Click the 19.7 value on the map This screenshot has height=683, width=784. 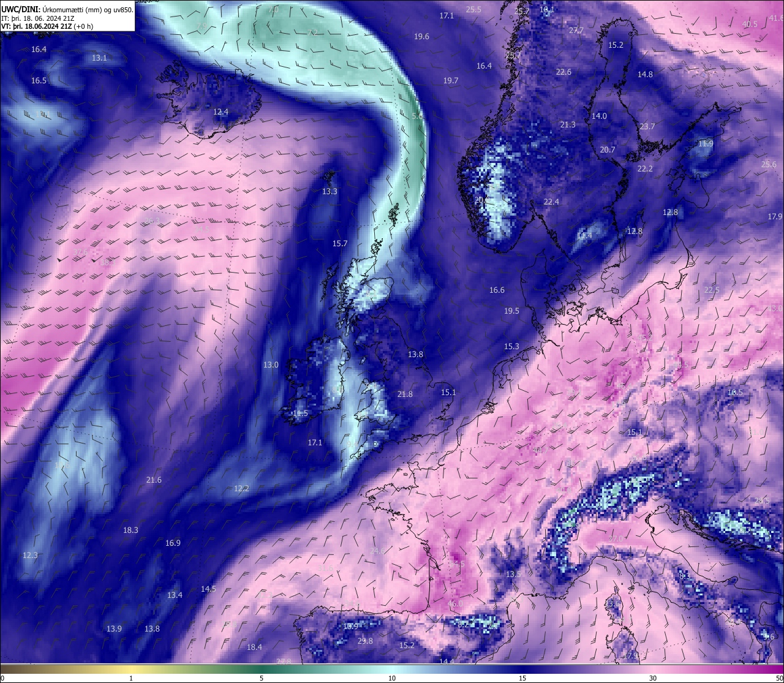[451, 81]
